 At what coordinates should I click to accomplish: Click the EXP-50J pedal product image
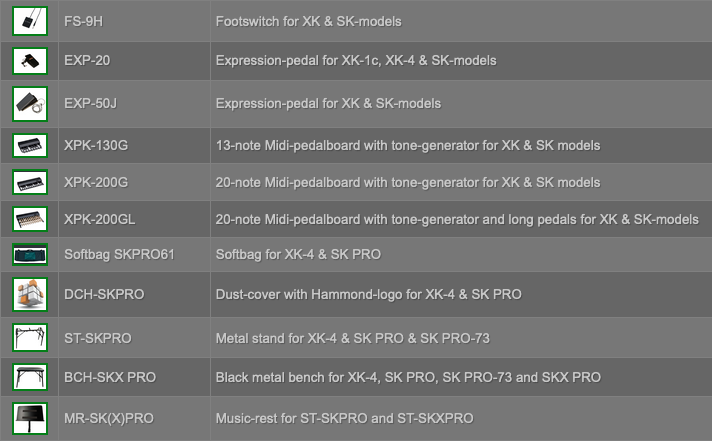pyautogui.click(x=30, y=104)
